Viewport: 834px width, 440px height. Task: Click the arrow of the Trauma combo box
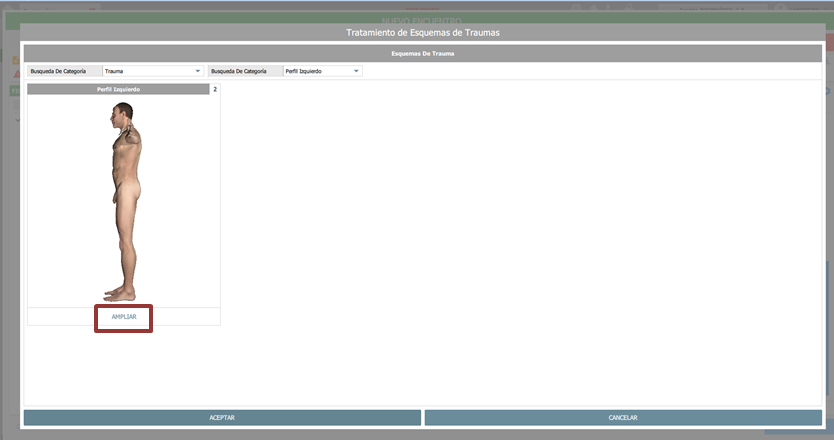pyautogui.click(x=198, y=71)
